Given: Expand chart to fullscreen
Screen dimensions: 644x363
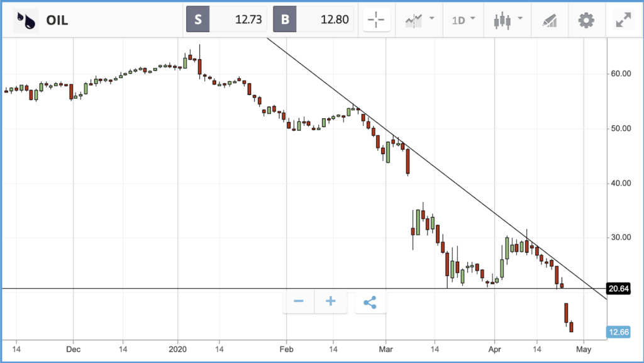Looking at the screenshot, I should coord(623,20).
